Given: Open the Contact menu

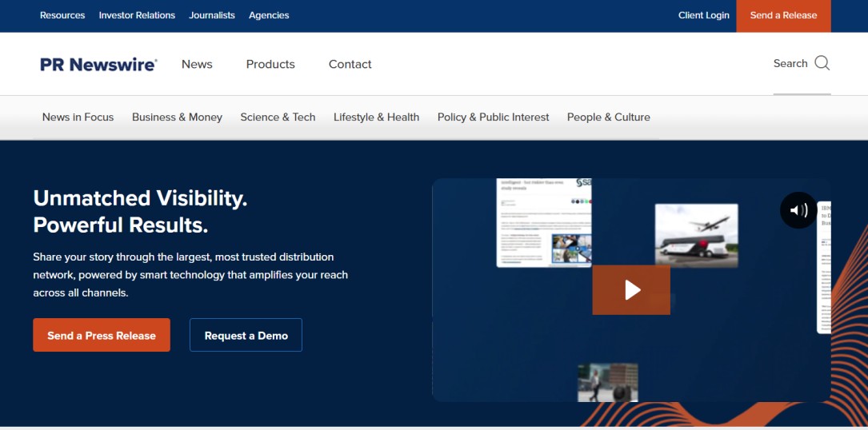Looking at the screenshot, I should tap(350, 64).
